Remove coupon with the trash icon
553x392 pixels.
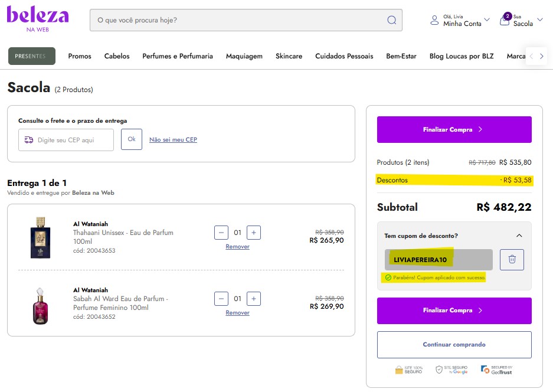(512, 259)
